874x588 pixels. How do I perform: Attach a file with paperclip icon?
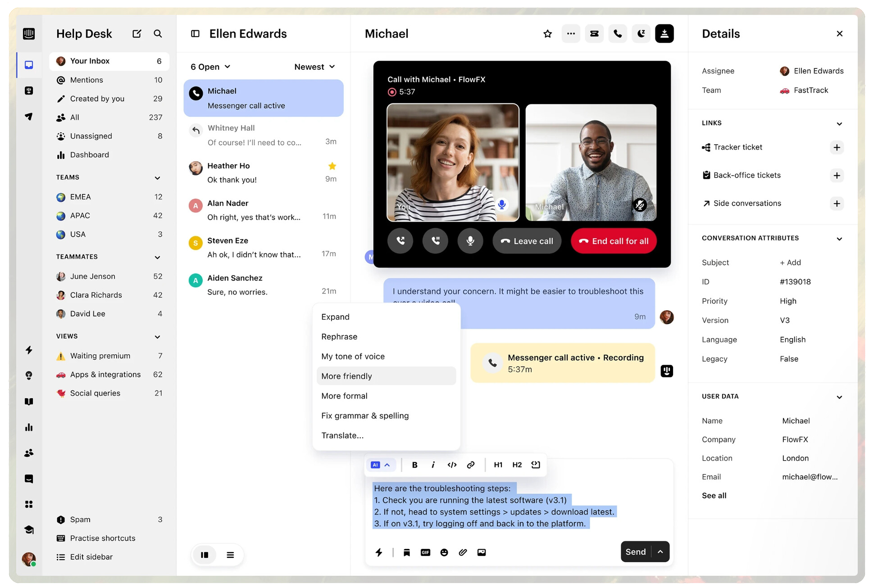point(463,552)
